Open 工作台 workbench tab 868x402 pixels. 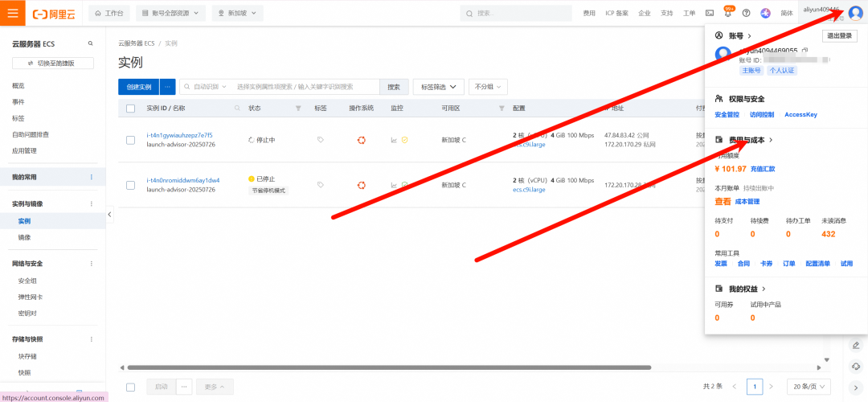pos(109,14)
